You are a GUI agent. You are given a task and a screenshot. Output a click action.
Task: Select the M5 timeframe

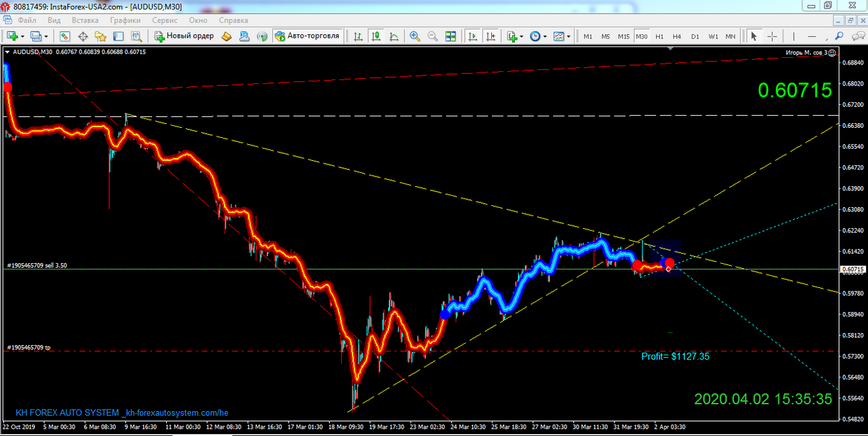pos(606,36)
